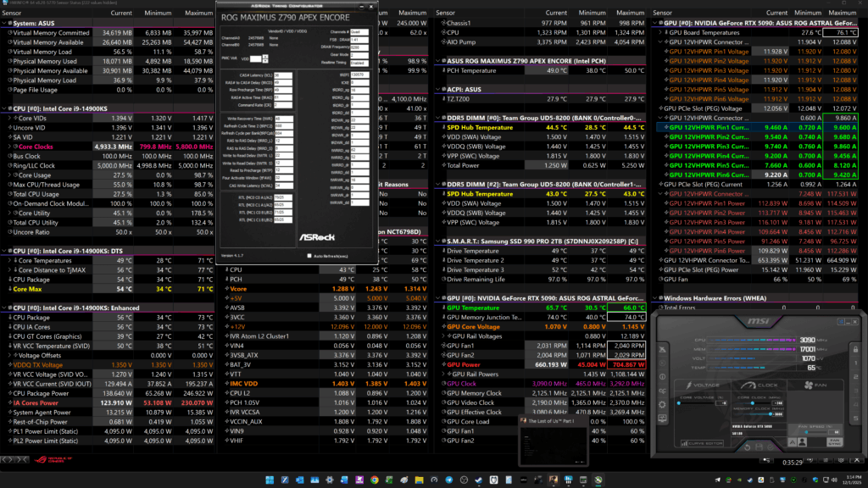Open Google Chrome from the taskbar

(x=374, y=480)
